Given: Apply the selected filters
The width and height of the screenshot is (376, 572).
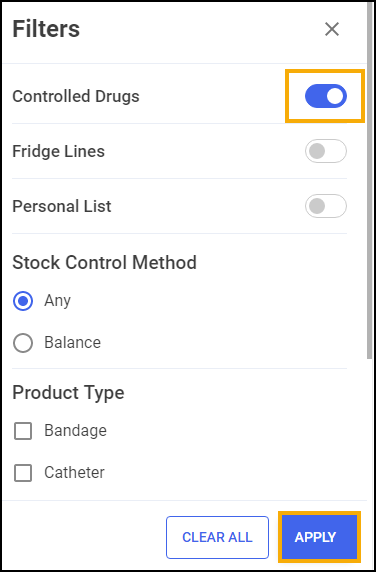Looking at the screenshot, I should (319, 537).
